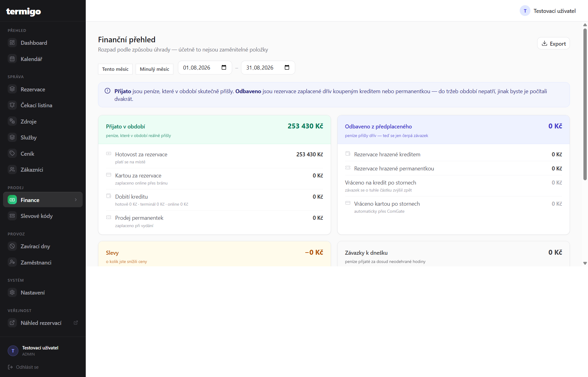Image resolution: width=588 pixels, height=377 pixels.
Task: Click the scrollbar down arrow
Action: [x=585, y=263]
